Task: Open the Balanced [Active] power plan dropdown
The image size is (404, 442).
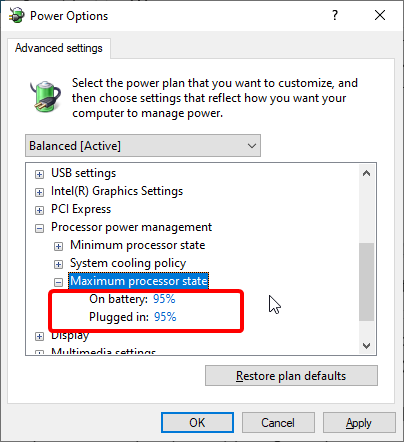Action: [143, 146]
